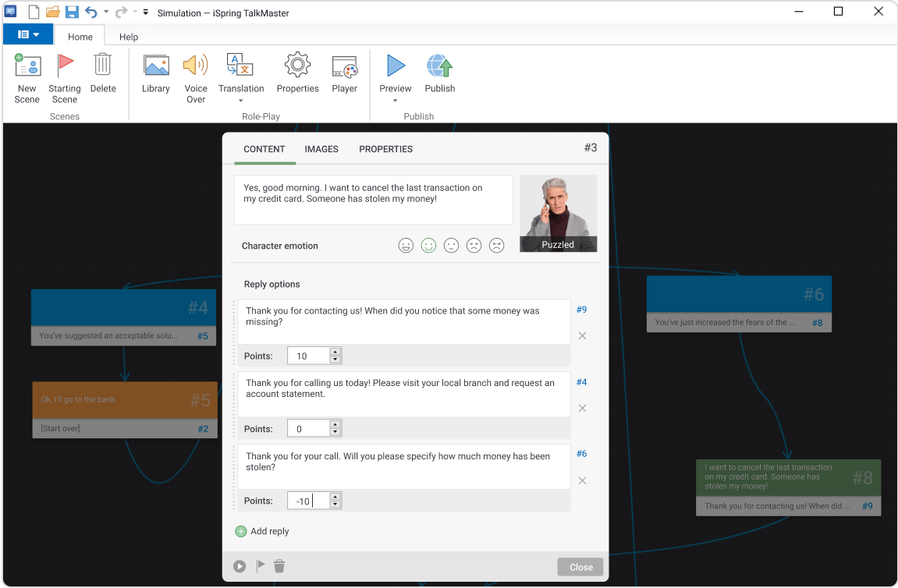Image resolution: width=898 pixels, height=588 pixels.
Task: Open Voice Over settings
Action: 196,76
